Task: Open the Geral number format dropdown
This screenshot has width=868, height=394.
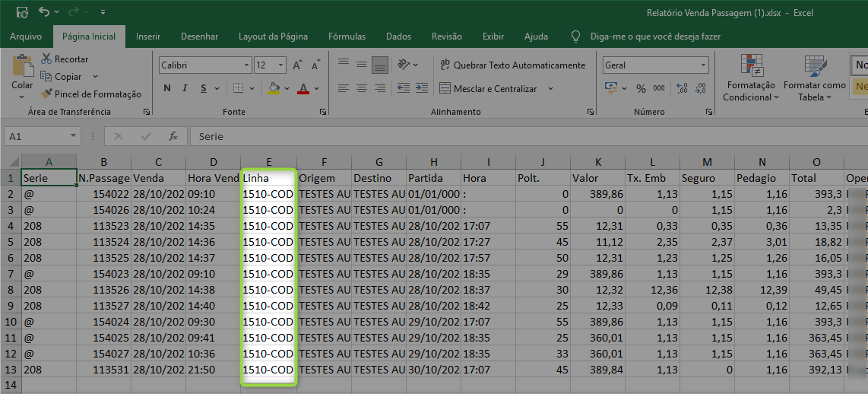Action: tap(703, 65)
